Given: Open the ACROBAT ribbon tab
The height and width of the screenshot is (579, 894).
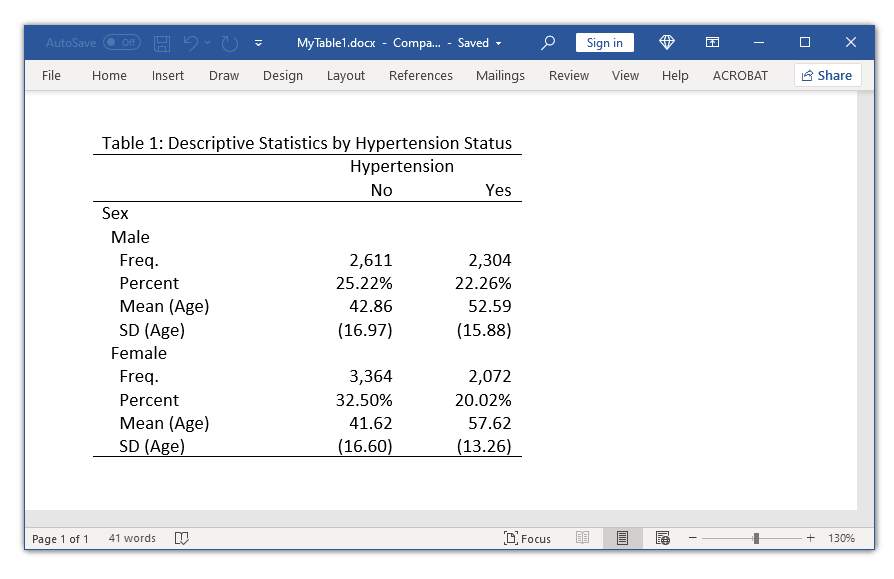Looking at the screenshot, I should point(740,75).
